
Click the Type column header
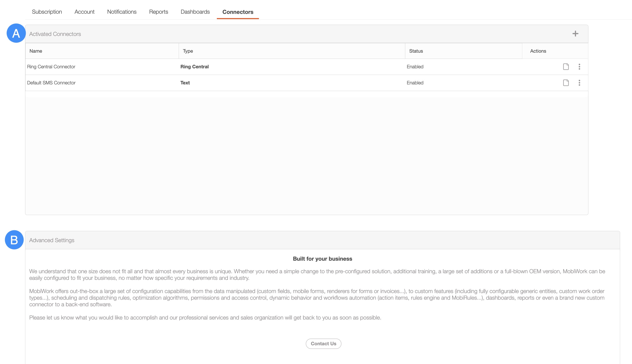188,51
